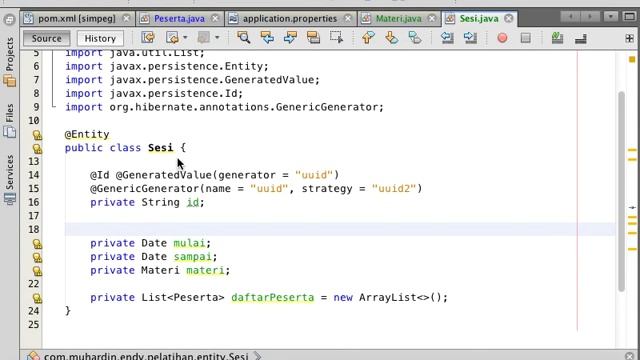The height and width of the screenshot is (360, 640).
Task: Close the Peserta.java tab
Action: click(x=215, y=18)
